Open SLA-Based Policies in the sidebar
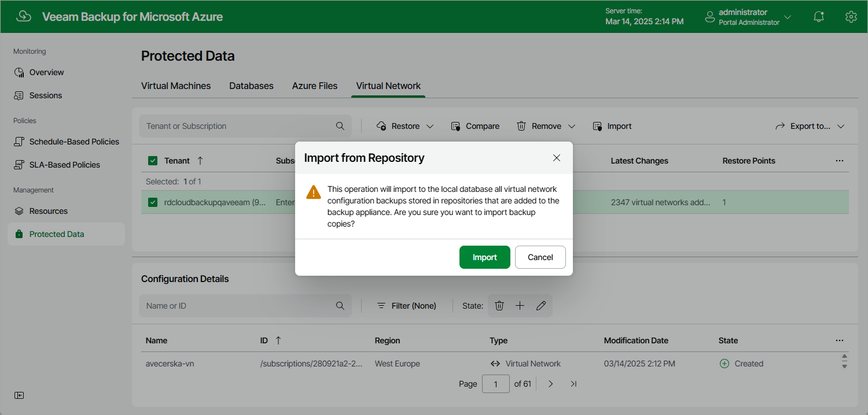The width and height of the screenshot is (868, 415). coord(66,165)
